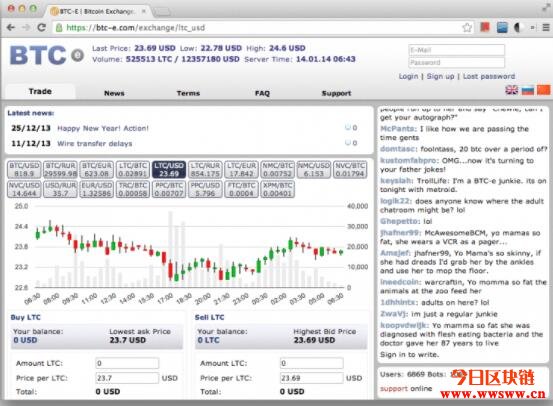Screen dimensions: 553x406
Task: Focus the Password input field
Action: tap(456, 62)
